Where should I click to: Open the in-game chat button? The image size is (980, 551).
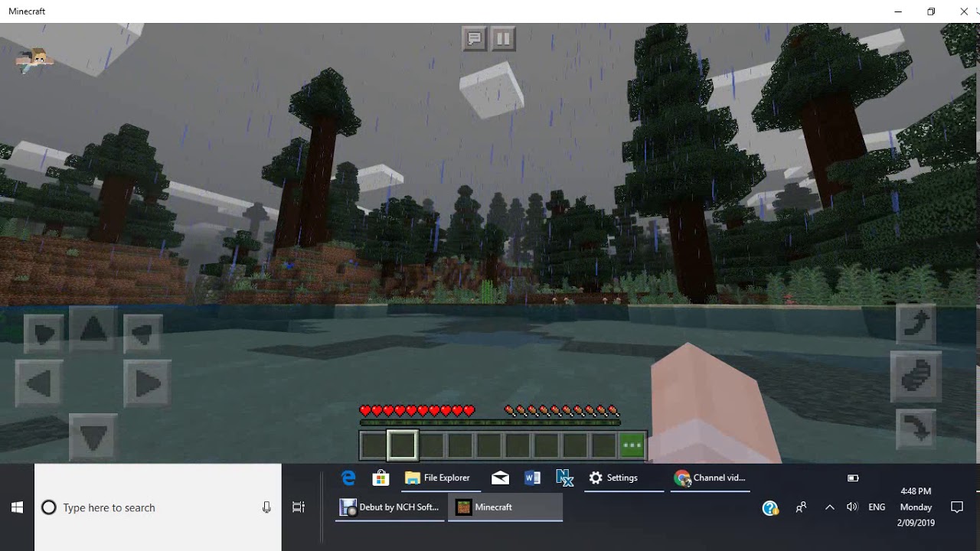point(475,38)
